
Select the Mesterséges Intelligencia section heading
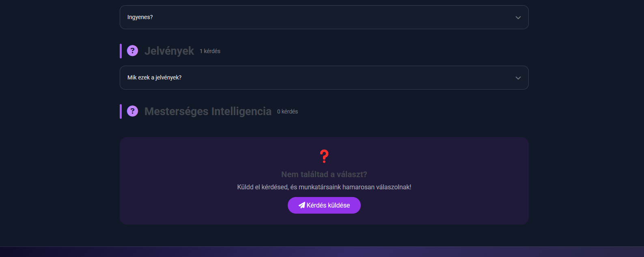(x=208, y=111)
